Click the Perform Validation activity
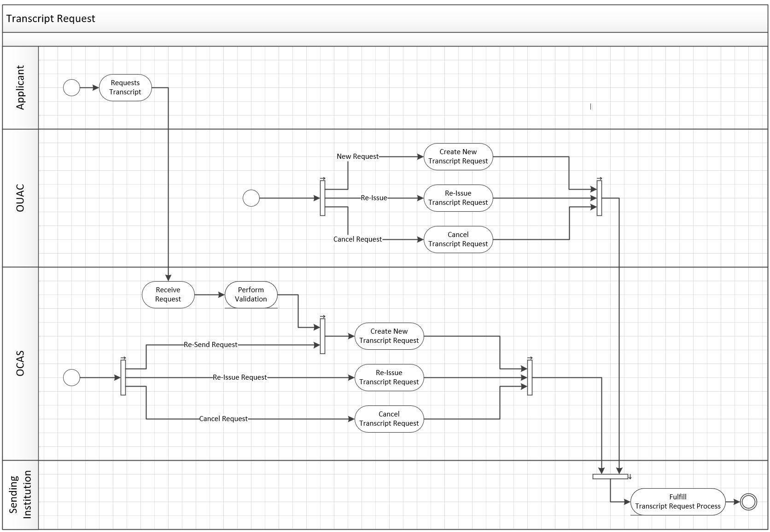This screenshot has width=770, height=532. [x=251, y=295]
